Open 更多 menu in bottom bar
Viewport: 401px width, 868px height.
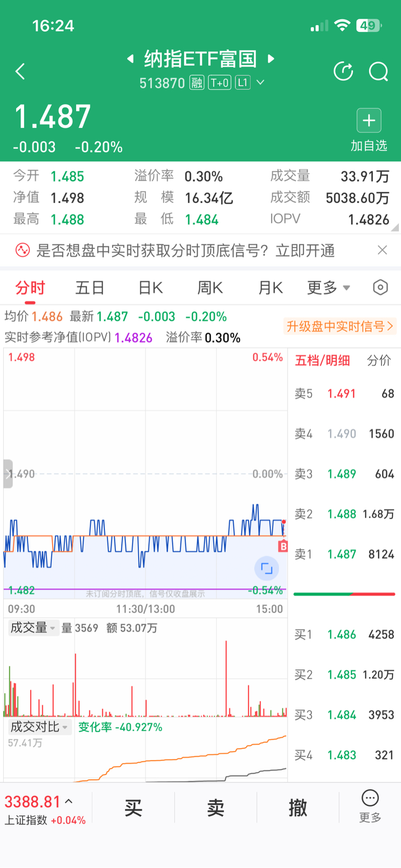(370, 807)
